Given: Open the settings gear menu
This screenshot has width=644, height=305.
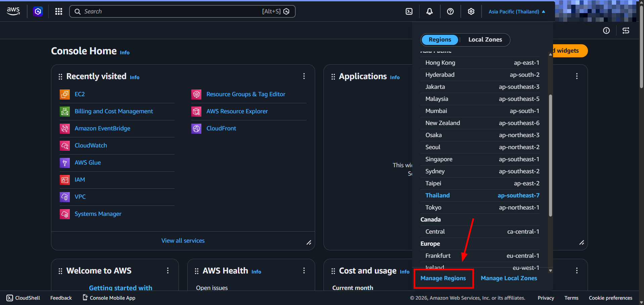Looking at the screenshot, I should pos(471,11).
